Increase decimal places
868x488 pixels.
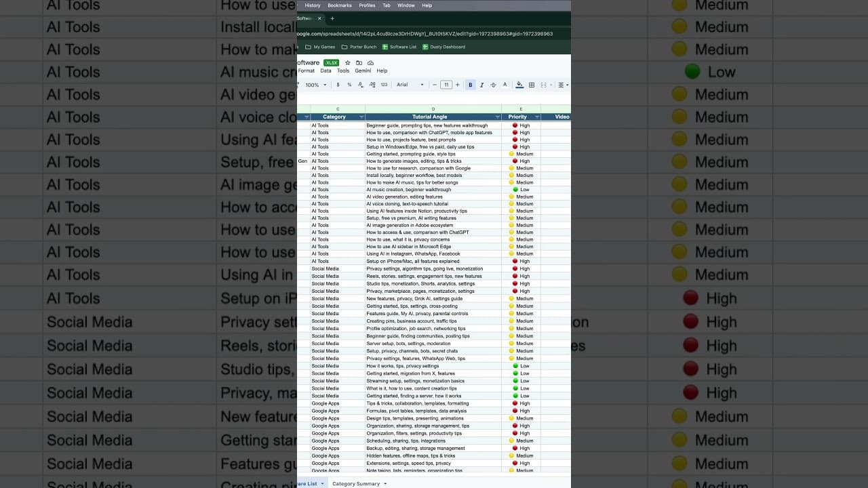(372, 85)
